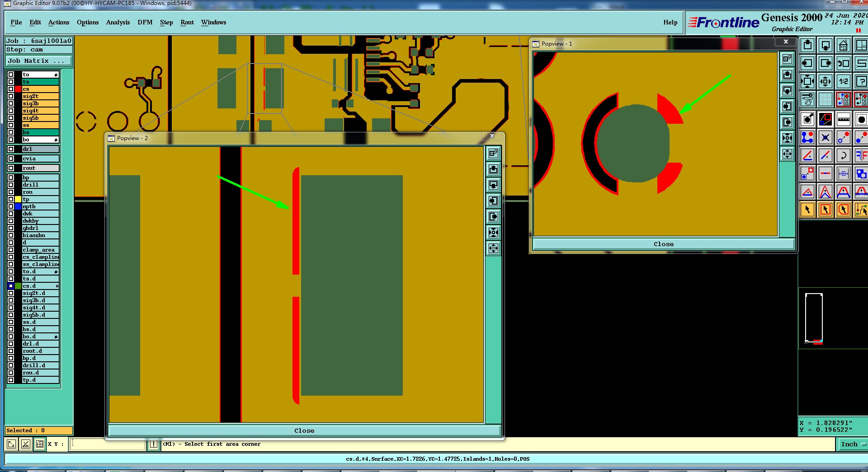
Task: Choose the single-pointer select tool
Action: 807,210
